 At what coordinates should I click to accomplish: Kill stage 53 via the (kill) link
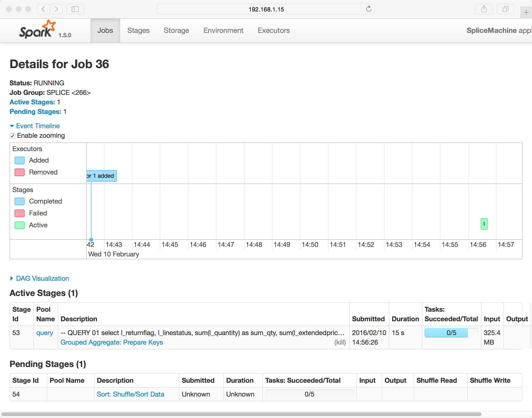(x=340, y=342)
